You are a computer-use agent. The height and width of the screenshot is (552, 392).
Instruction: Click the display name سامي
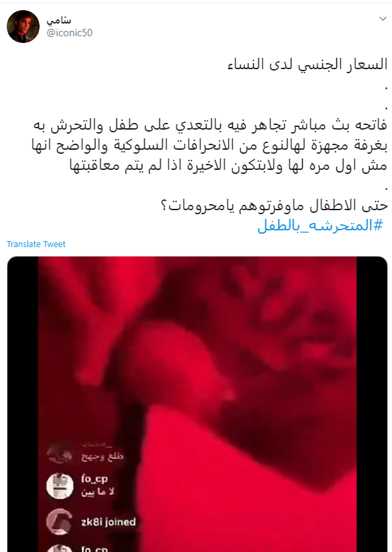click(59, 20)
